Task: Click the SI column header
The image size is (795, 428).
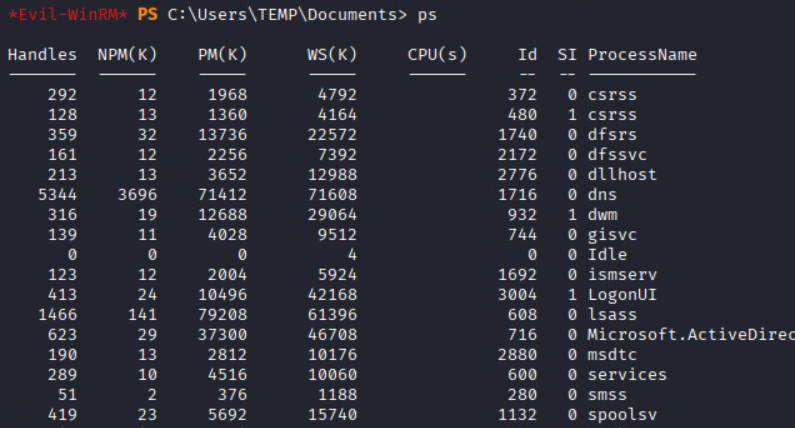Action: click(x=567, y=55)
